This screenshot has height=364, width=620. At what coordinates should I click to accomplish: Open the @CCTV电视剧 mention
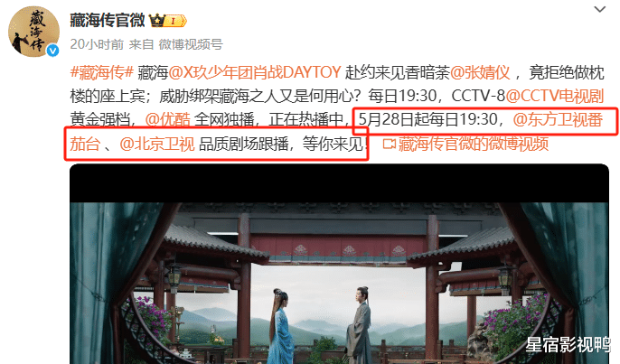coord(554,96)
